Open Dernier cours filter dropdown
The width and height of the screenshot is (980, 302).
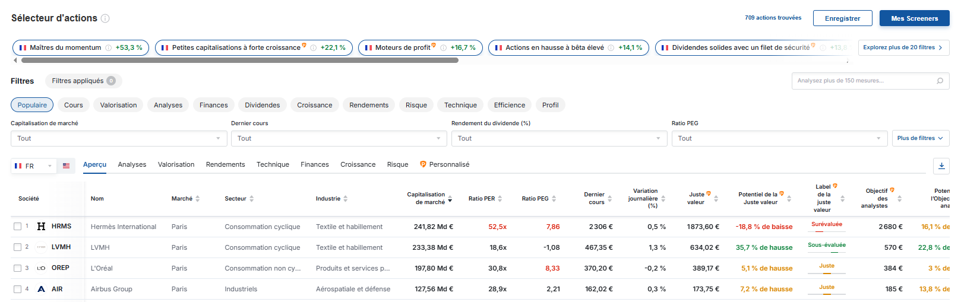pos(339,138)
